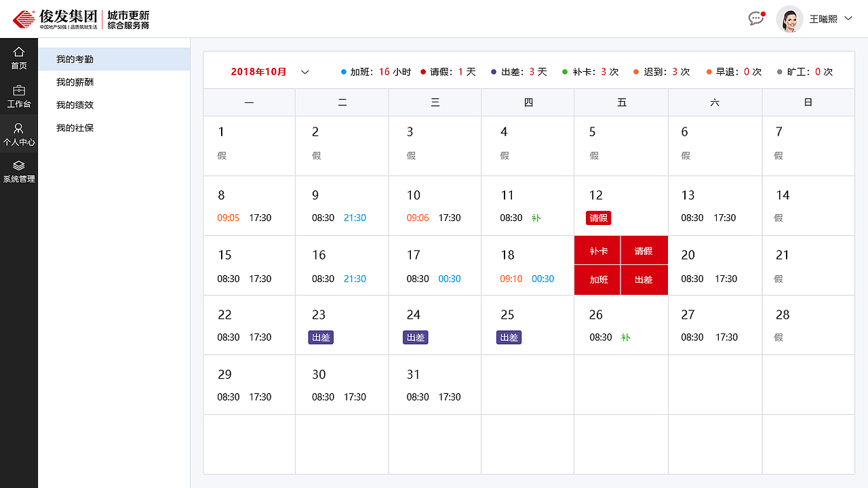Screen dimensions: 868x488
Task: Click the green 补 mark on October 26
Action: (x=627, y=337)
